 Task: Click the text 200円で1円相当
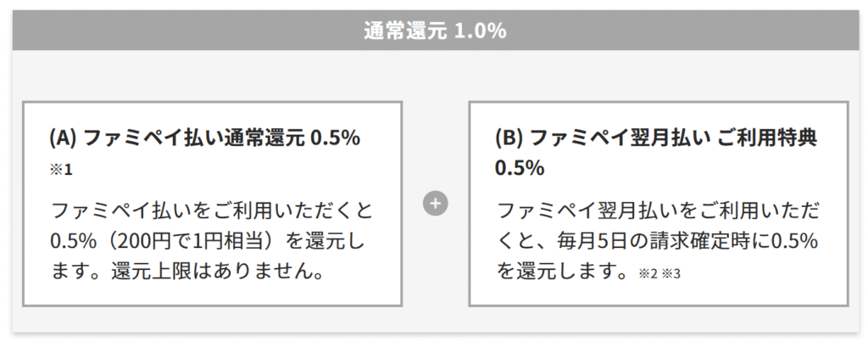coord(195,242)
